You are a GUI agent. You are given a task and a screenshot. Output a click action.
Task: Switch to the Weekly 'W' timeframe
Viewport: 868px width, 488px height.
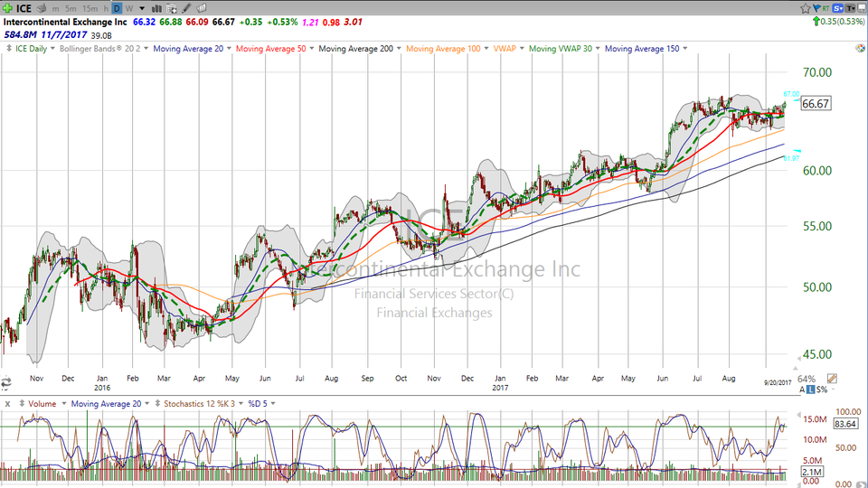click(x=129, y=9)
